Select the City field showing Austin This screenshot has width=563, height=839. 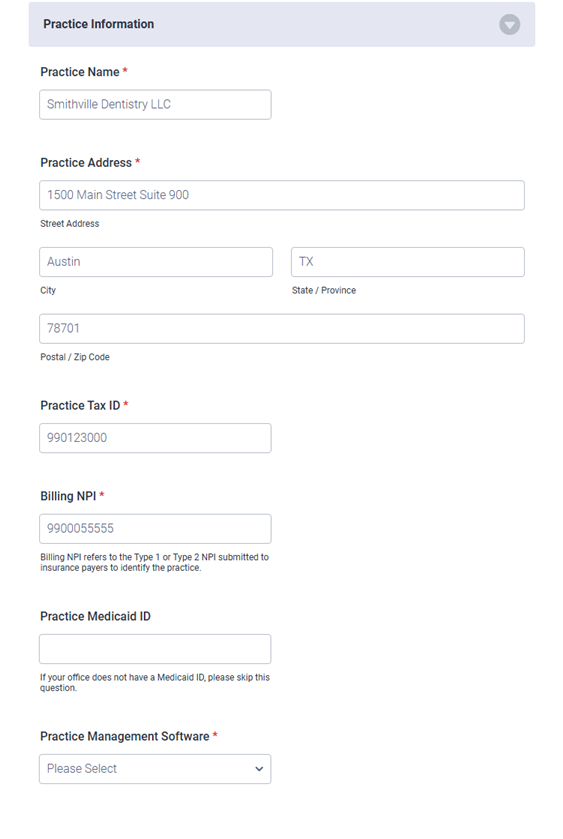coord(156,262)
